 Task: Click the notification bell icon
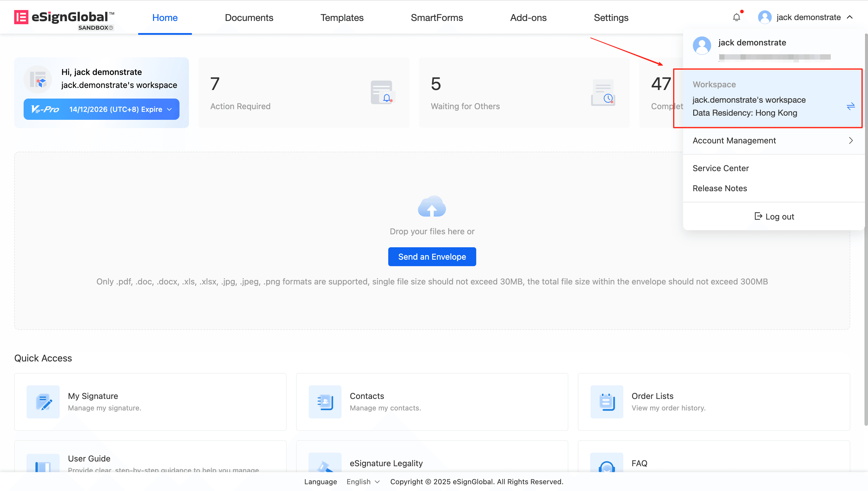click(736, 17)
